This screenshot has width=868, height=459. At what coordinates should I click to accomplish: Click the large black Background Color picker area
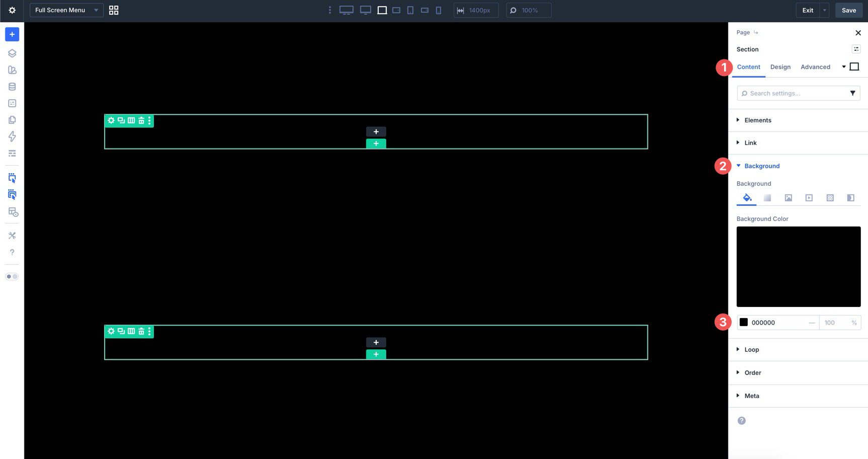pyautogui.click(x=799, y=267)
